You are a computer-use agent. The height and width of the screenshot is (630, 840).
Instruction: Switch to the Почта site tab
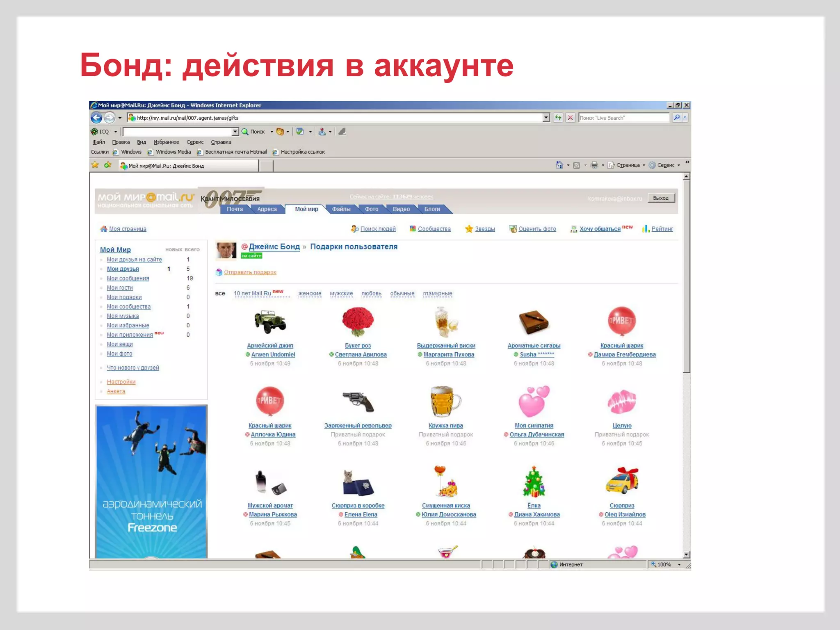click(235, 209)
